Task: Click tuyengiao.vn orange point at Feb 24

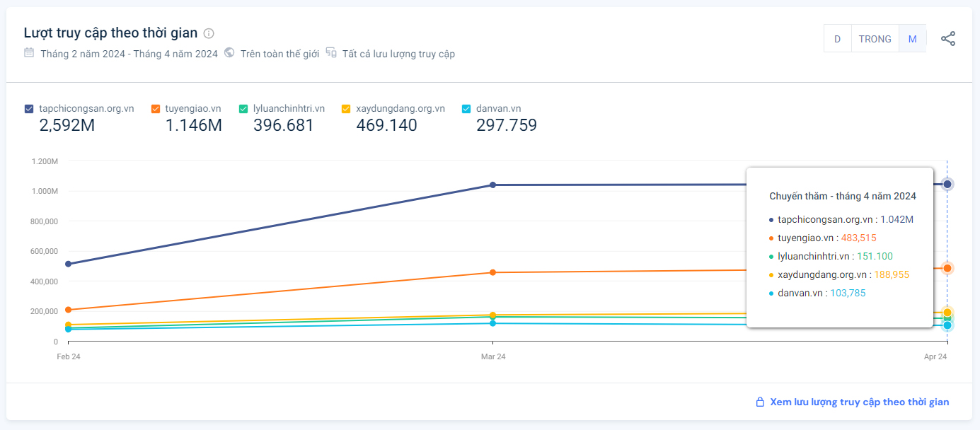Action: point(68,310)
